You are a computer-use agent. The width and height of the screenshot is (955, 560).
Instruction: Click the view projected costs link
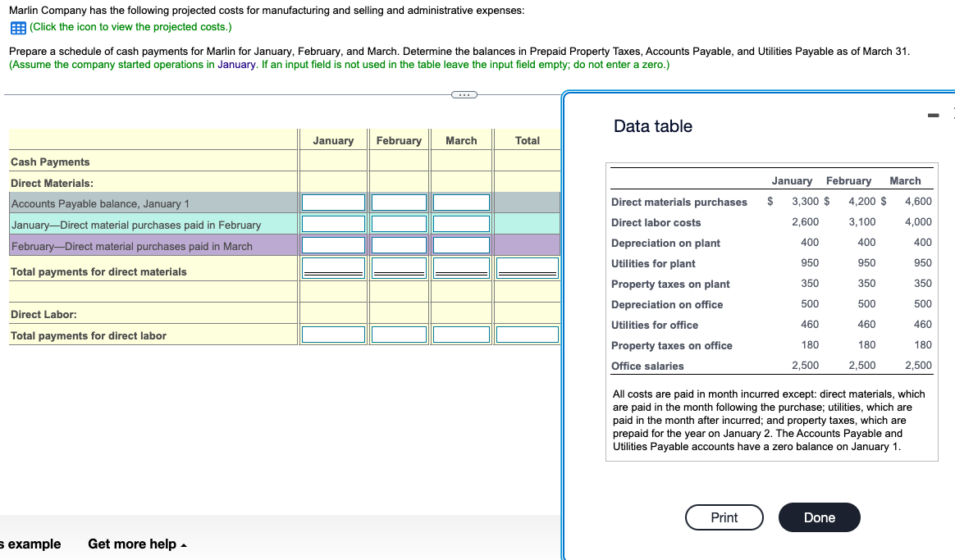pyautogui.click(x=130, y=27)
